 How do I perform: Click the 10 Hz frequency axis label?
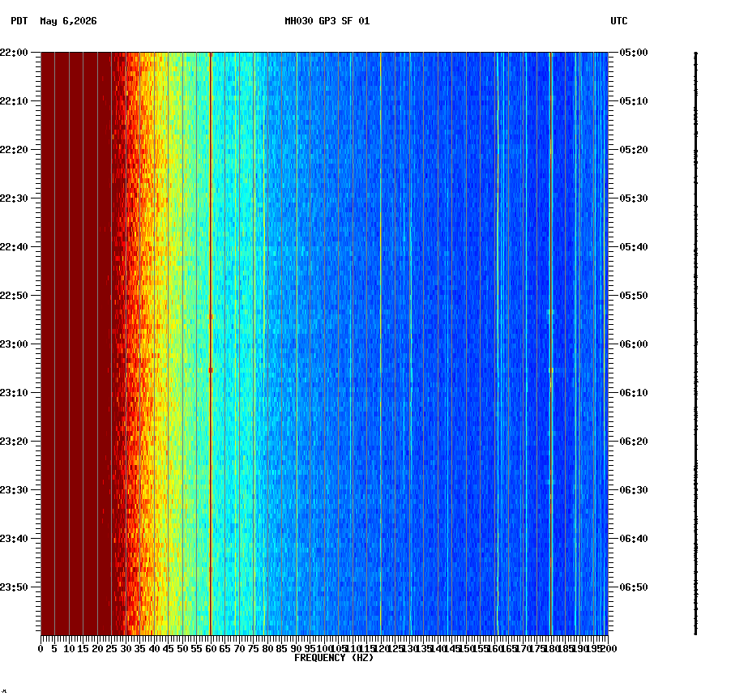69,648
